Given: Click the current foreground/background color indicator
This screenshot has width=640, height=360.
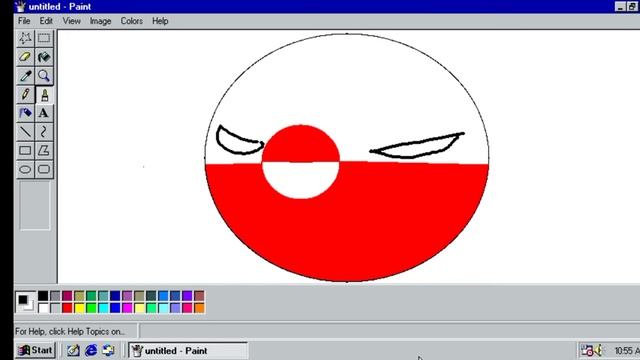Looking at the screenshot, I should 25,302.
